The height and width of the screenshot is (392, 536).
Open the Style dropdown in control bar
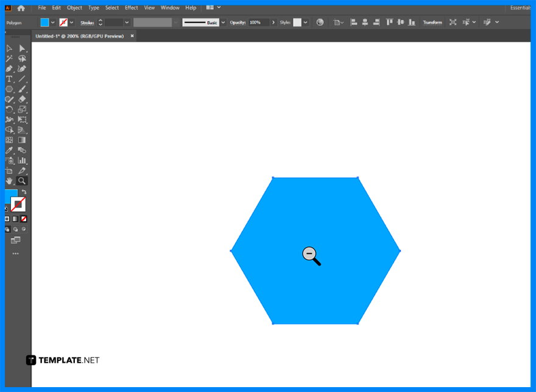click(305, 22)
